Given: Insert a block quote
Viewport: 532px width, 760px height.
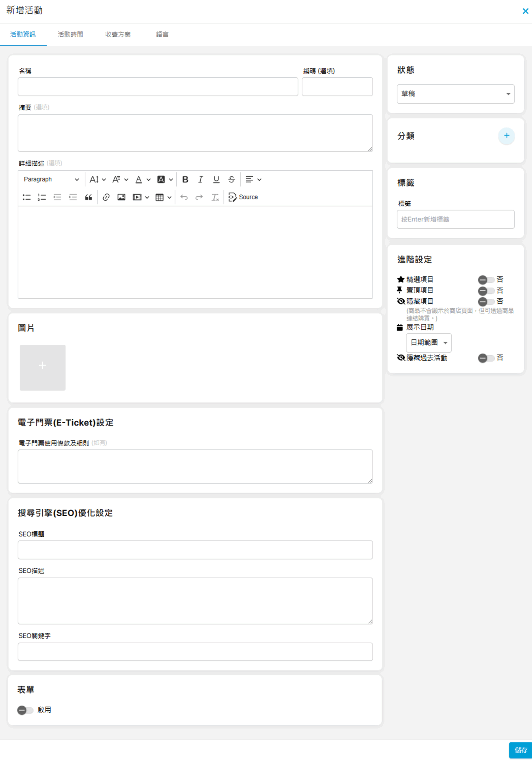Looking at the screenshot, I should pos(88,197).
